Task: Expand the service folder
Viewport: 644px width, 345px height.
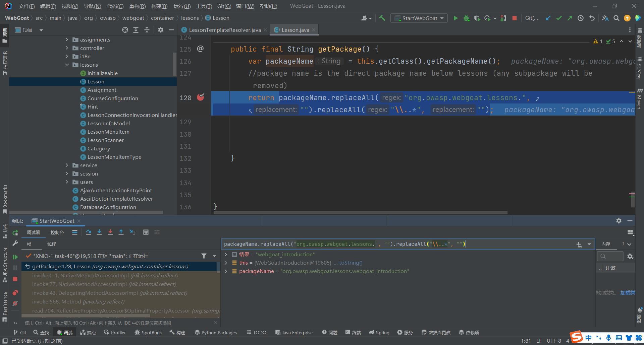Action: pos(67,165)
